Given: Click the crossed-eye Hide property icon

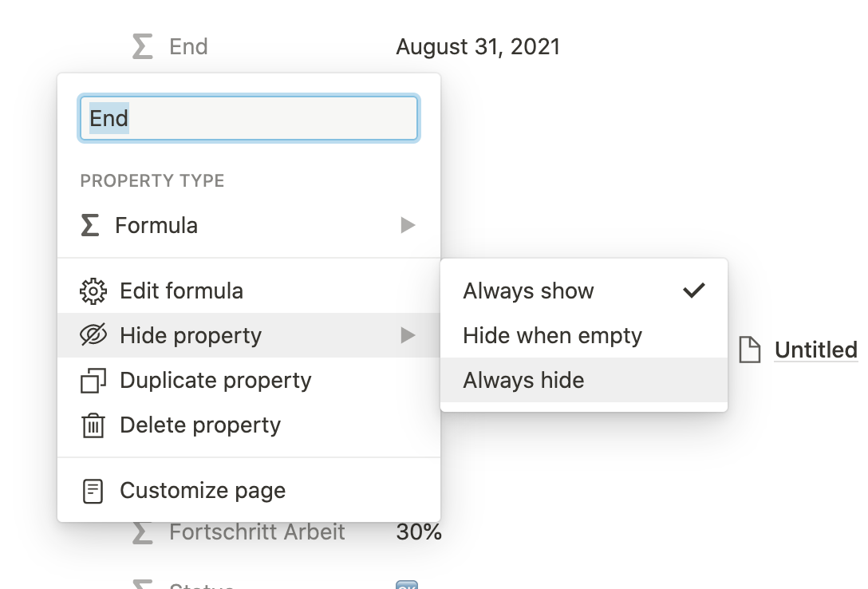Looking at the screenshot, I should (x=93, y=335).
